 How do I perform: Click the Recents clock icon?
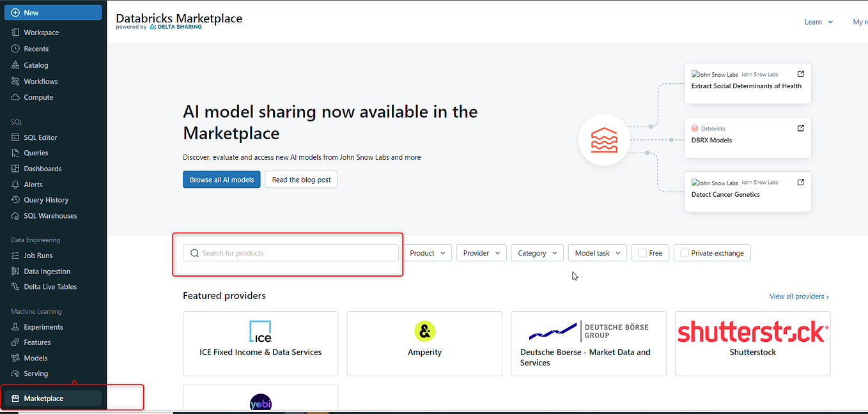15,49
